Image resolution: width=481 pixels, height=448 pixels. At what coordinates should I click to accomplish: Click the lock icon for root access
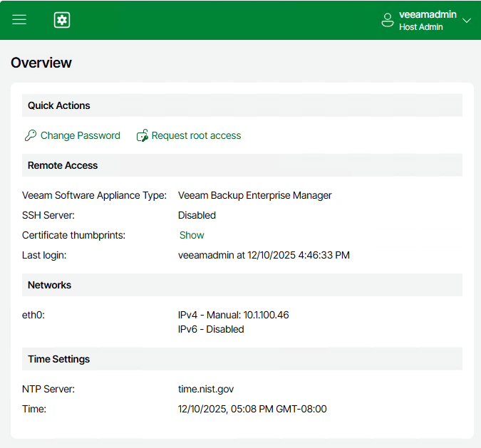(x=143, y=135)
